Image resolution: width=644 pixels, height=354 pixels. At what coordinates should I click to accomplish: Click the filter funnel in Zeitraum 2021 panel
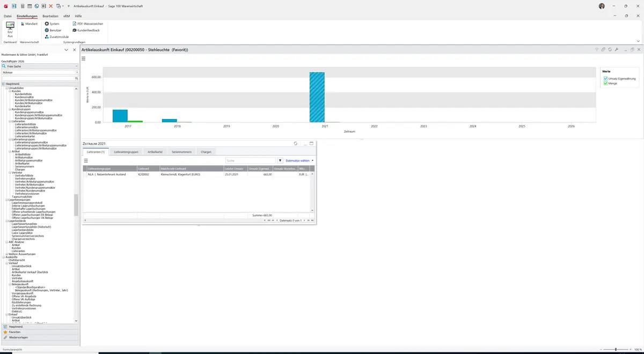pyautogui.click(x=280, y=160)
